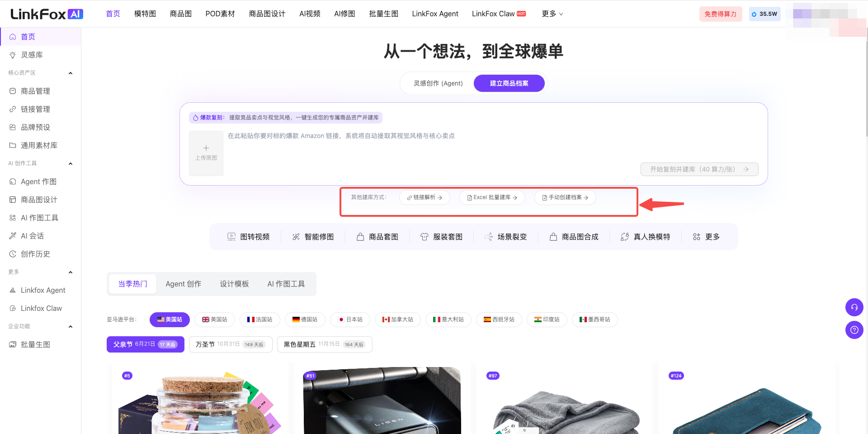Screen dimensions: 868x434
Task: Open AI视频 in top navigation
Action: pyautogui.click(x=310, y=14)
